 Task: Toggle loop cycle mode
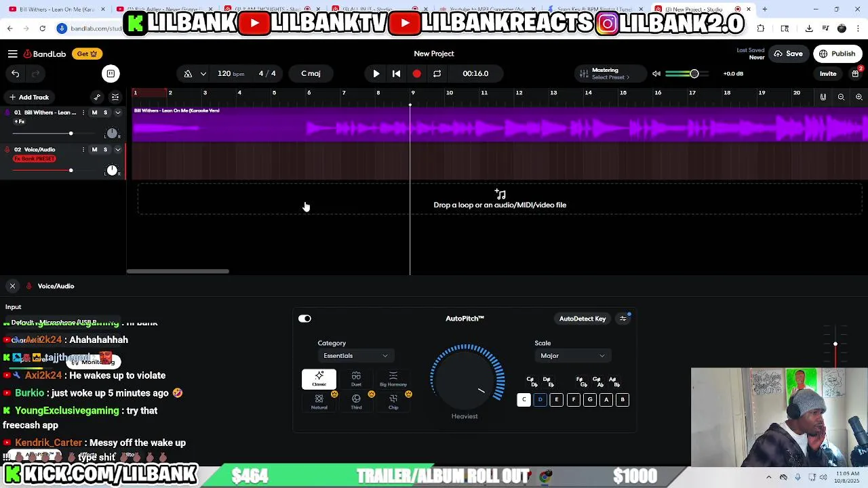coord(437,74)
